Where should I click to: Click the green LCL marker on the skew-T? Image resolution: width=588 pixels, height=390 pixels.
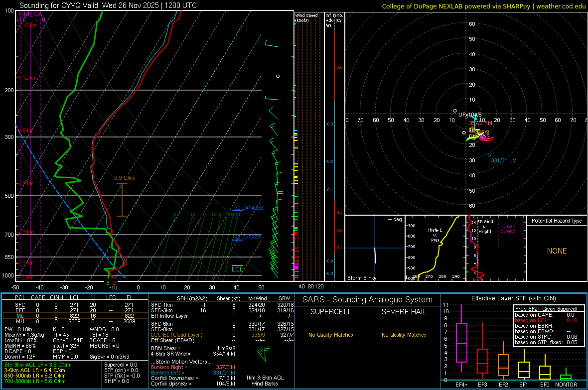(237, 269)
